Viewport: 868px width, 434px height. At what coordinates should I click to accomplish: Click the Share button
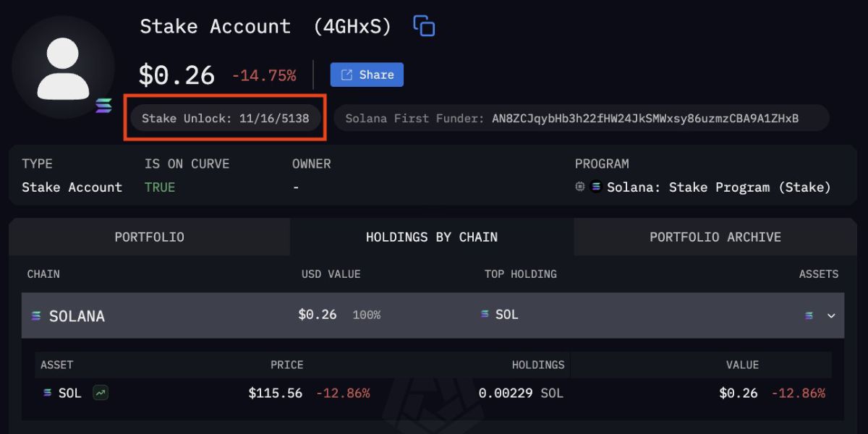pos(367,75)
